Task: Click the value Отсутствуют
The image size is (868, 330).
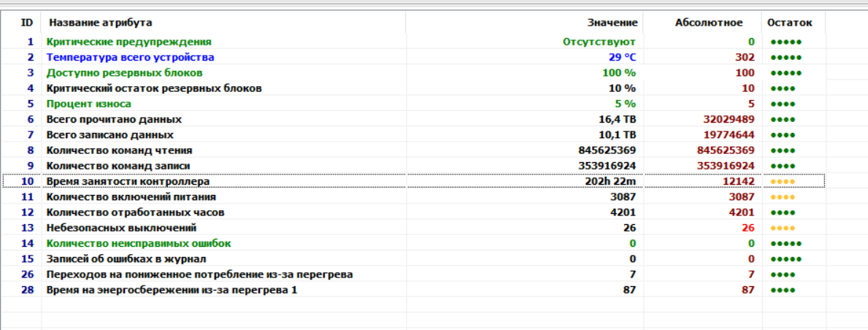Action: 599,42
